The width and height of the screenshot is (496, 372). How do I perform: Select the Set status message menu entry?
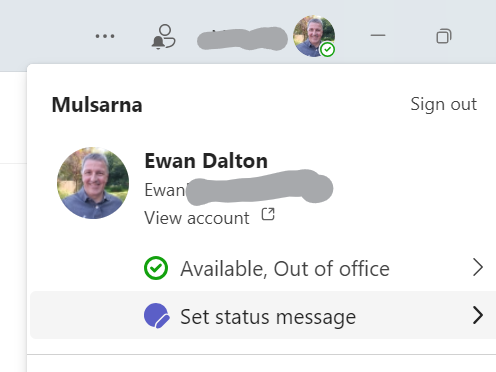pos(263,315)
